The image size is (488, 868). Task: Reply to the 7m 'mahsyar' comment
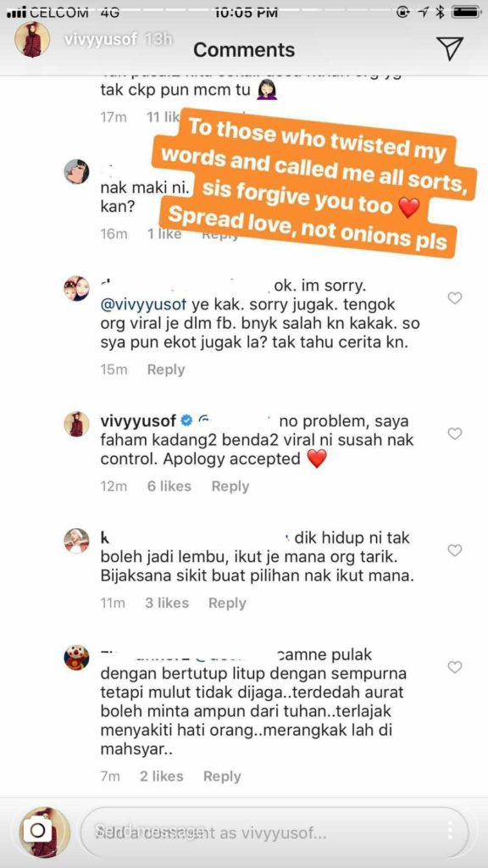click(222, 776)
